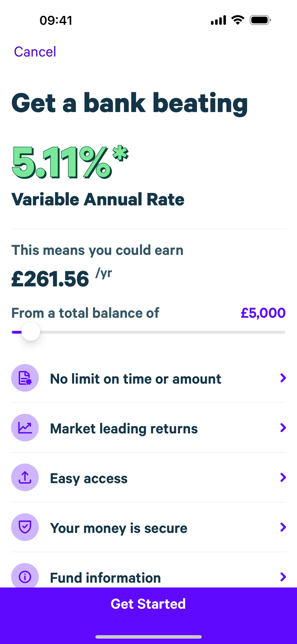This screenshot has height=644, width=297.
Task: Tap the battery icon in status bar
Action: click(260, 20)
